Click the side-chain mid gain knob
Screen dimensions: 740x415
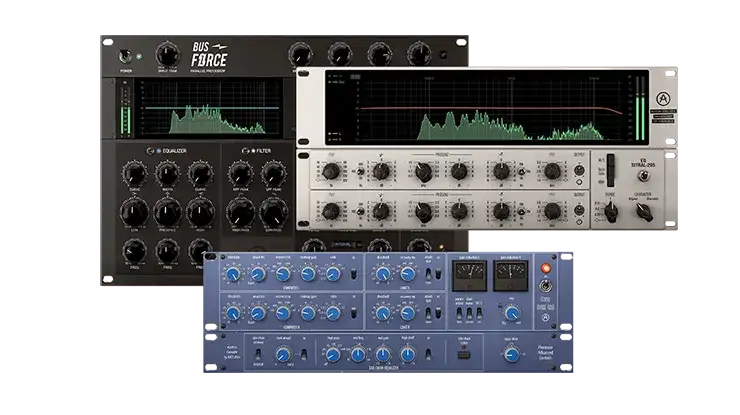pos(383,355)
